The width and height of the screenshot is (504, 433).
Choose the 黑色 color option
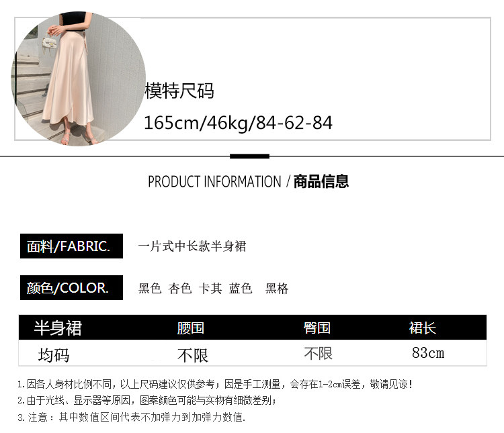point(149,288)
